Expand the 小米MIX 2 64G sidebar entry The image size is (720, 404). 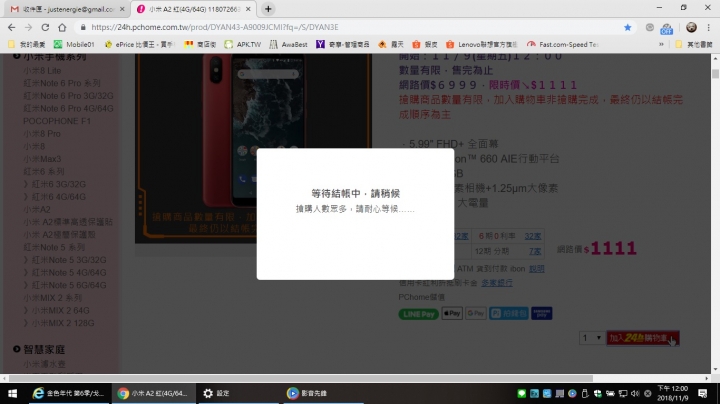click(56, 311)
